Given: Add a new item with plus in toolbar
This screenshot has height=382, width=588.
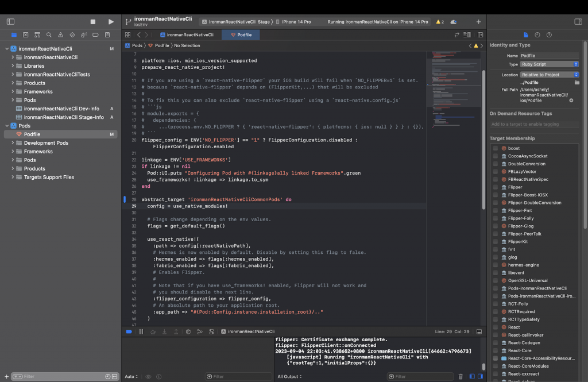Looking at the screenshot, I should [x=478, y=22].
